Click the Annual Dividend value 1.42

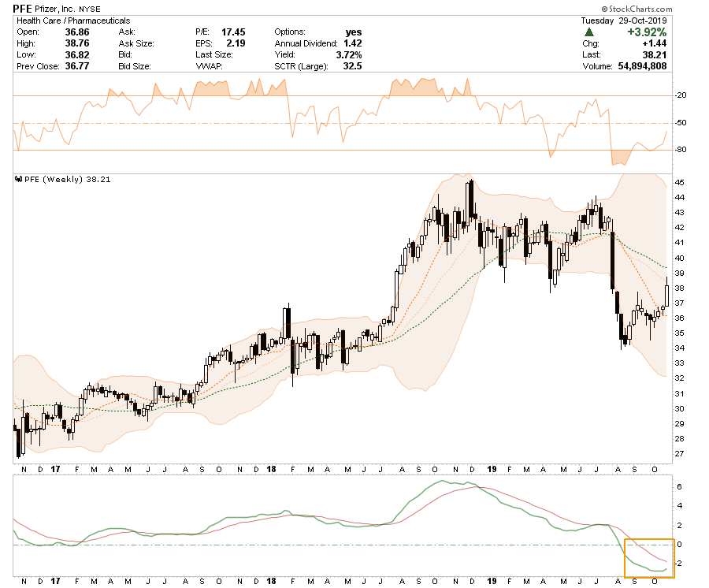353,43
